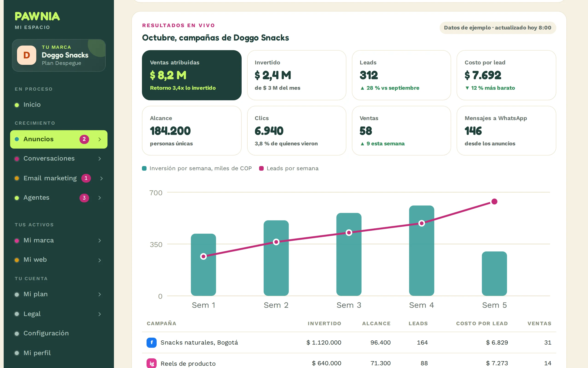The image size is (588, 368).
Task: Click the '96.400' alcance value
Action: click(381, 342)
